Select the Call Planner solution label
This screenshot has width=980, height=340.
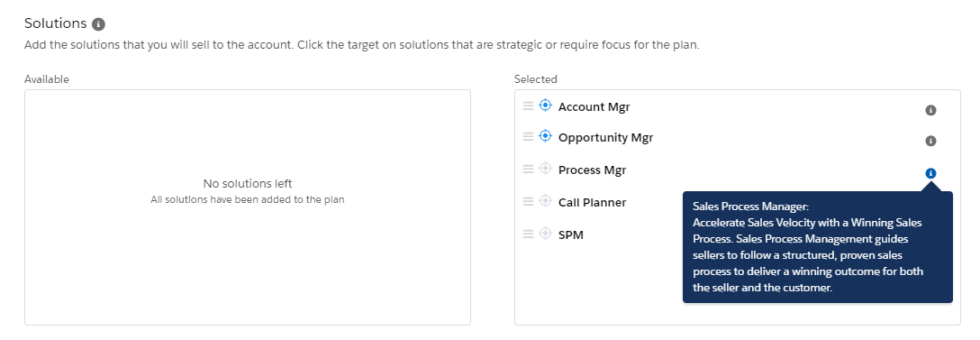pyautogui.click(x=592, y=202)
